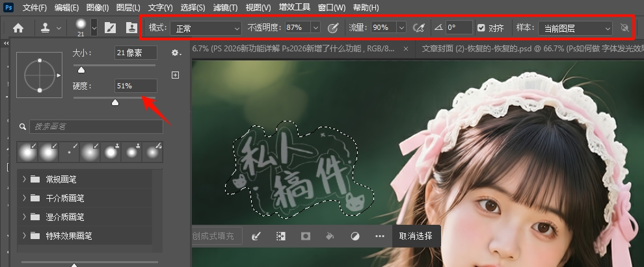644x267 pixels.
Task: Expand the 湿介质画笔 brush folder
Action: tap(24, 217)
